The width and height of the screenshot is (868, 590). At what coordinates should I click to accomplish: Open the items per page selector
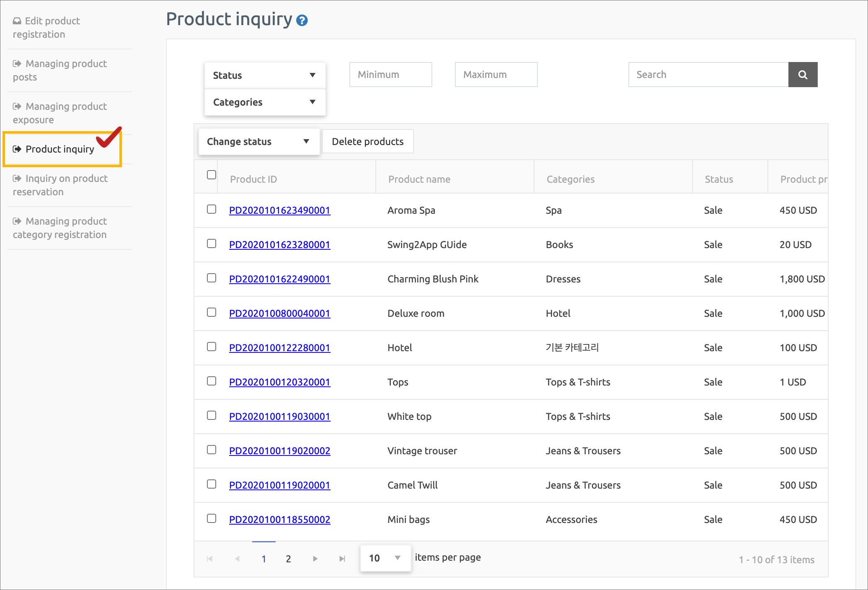click(385, 558)
